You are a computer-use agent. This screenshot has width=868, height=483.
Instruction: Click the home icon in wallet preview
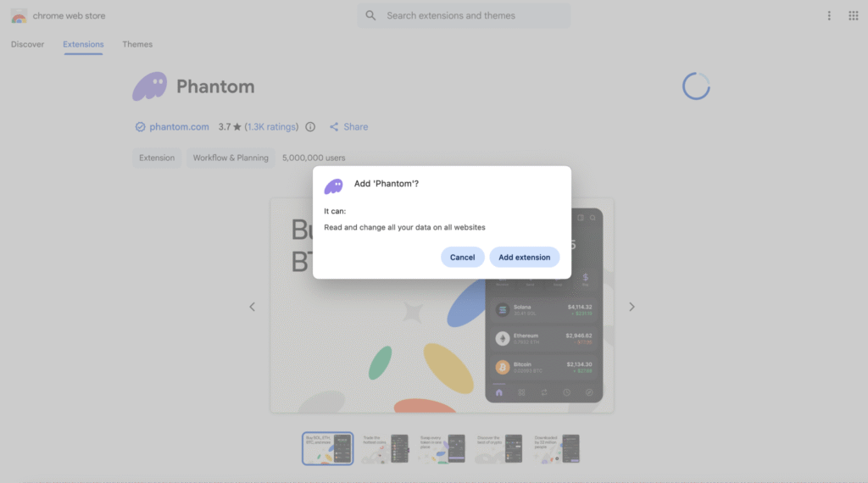498,392
